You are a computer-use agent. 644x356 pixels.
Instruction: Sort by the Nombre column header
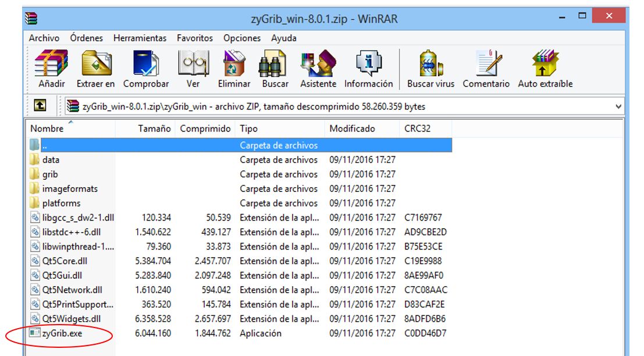tap(70, 129)
